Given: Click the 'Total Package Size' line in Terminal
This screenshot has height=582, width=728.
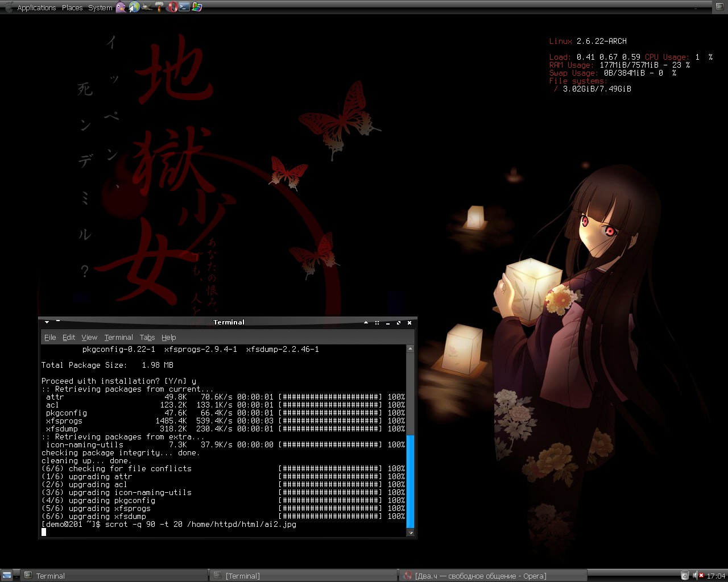Looking at the screenshot, I should tap(107, 365).
